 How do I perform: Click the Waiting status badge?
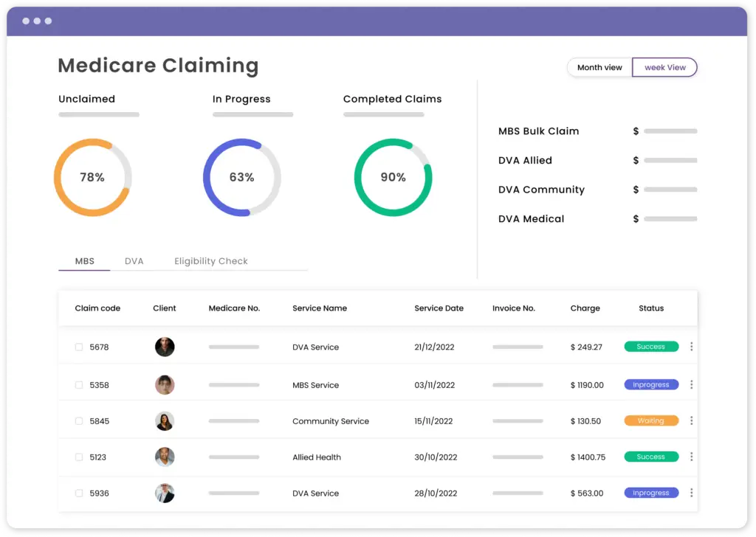coord(650,420)
